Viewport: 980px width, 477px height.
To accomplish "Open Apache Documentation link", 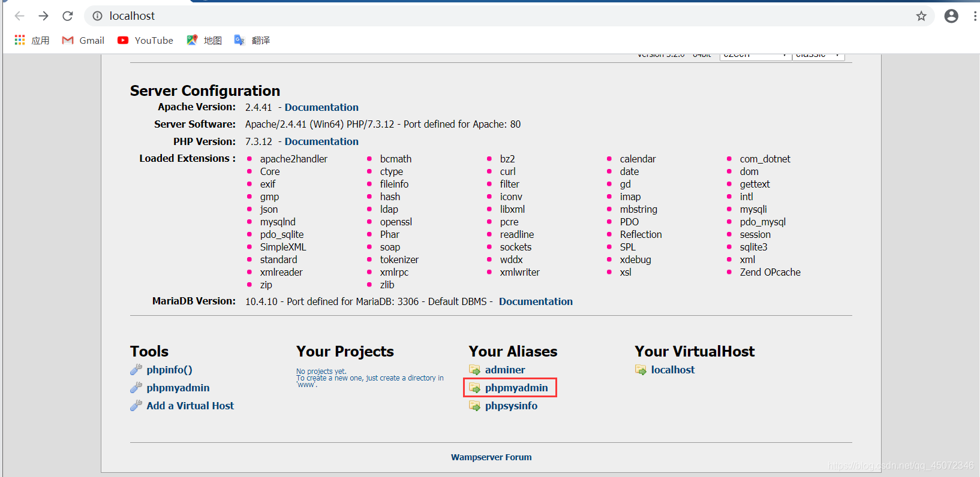I will [x=321, y=107].
